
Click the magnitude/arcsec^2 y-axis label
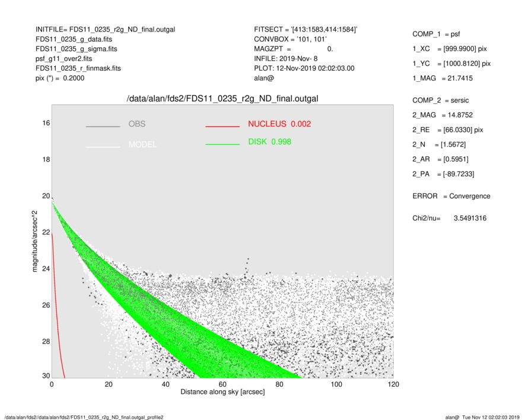pyautogui.click(x=34, y=241)
